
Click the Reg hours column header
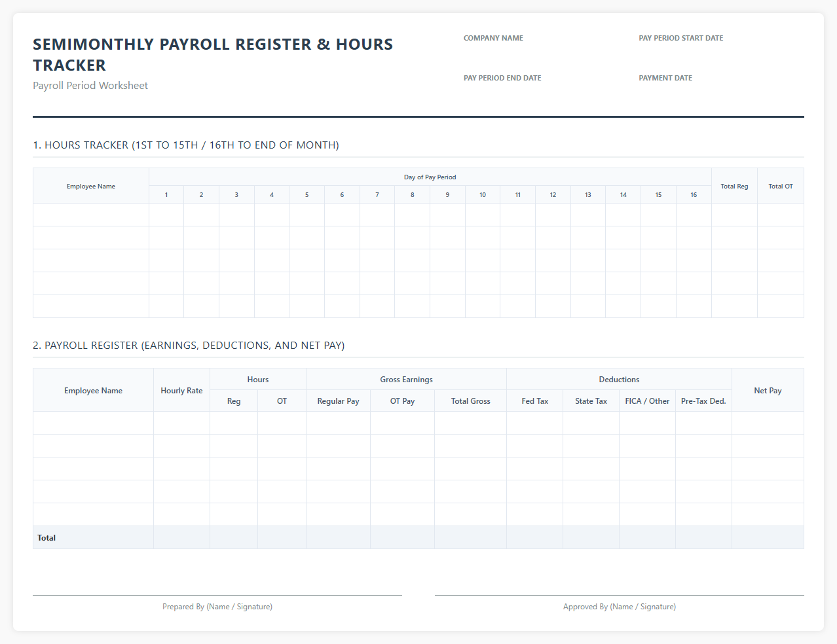234,401
